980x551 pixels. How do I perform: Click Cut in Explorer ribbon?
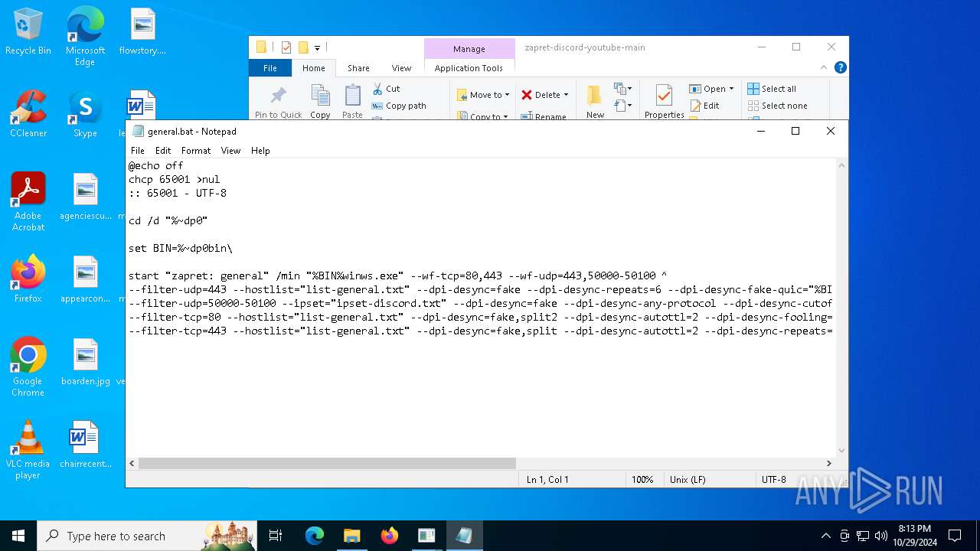tap(386, 89)
